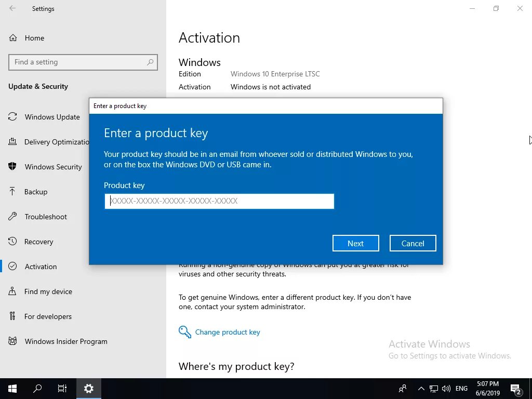Click the volume speaker tray icon
The image size is (532, 399).
[446, 389]
